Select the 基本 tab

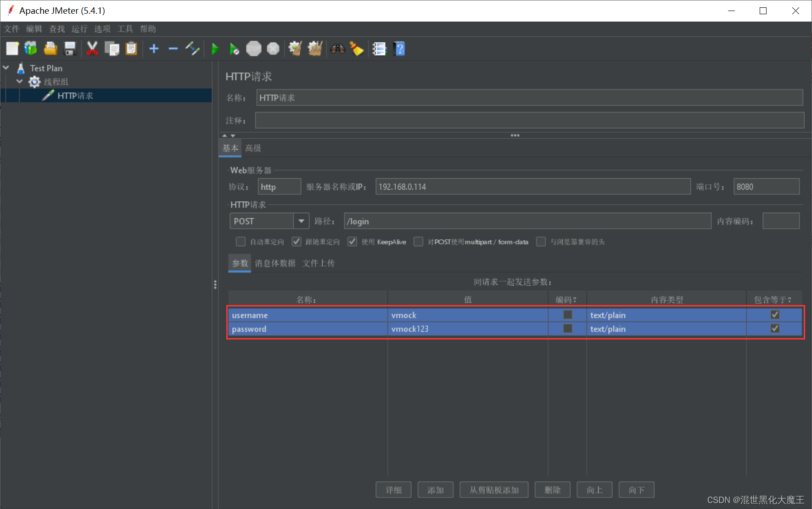[230, 148]
